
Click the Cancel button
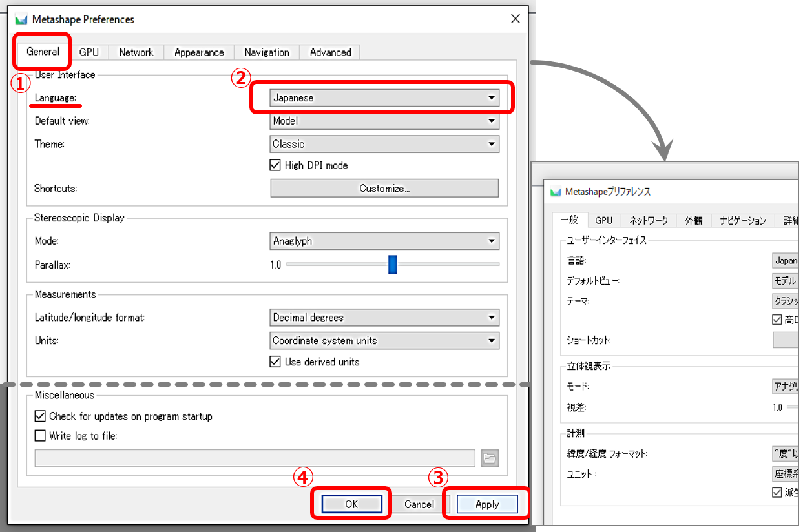point(419,504)
